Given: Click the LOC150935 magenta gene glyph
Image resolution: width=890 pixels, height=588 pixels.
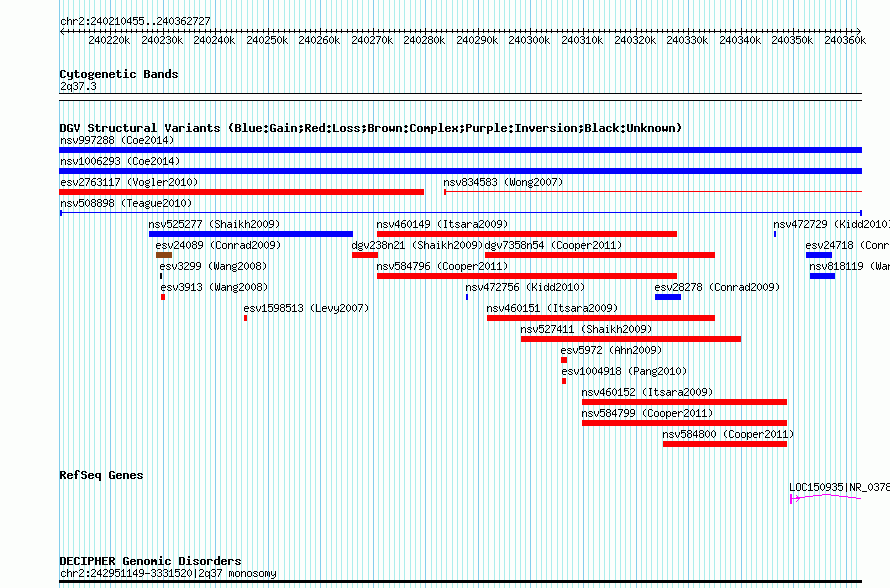Looking at the screenshot, I should pos(826,498).
